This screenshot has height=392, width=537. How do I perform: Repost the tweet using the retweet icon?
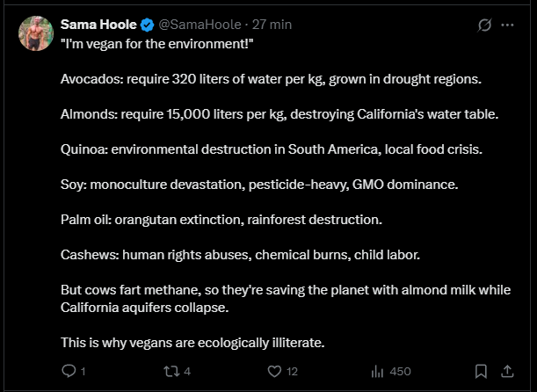point(171,372)
